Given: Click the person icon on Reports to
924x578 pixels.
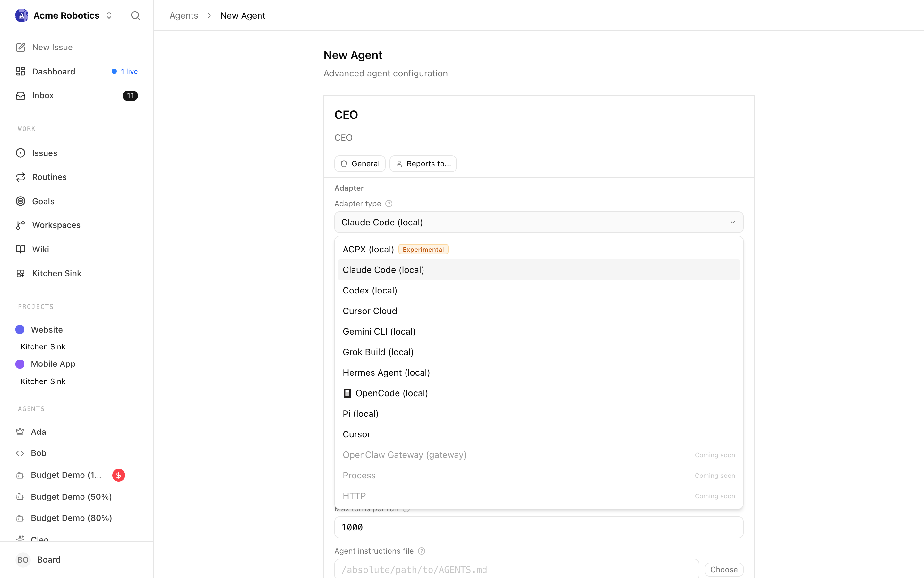Looking at the screenshot, I should pos(399,164).
